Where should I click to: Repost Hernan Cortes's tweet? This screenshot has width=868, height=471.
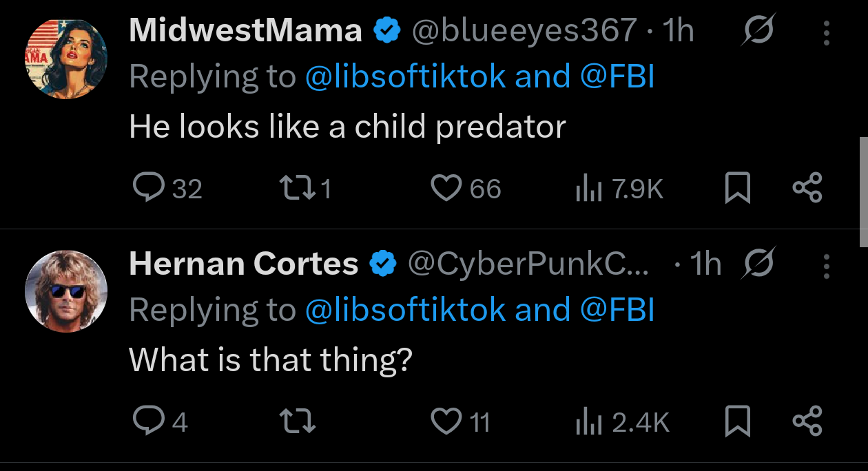(x=297, y=421)
